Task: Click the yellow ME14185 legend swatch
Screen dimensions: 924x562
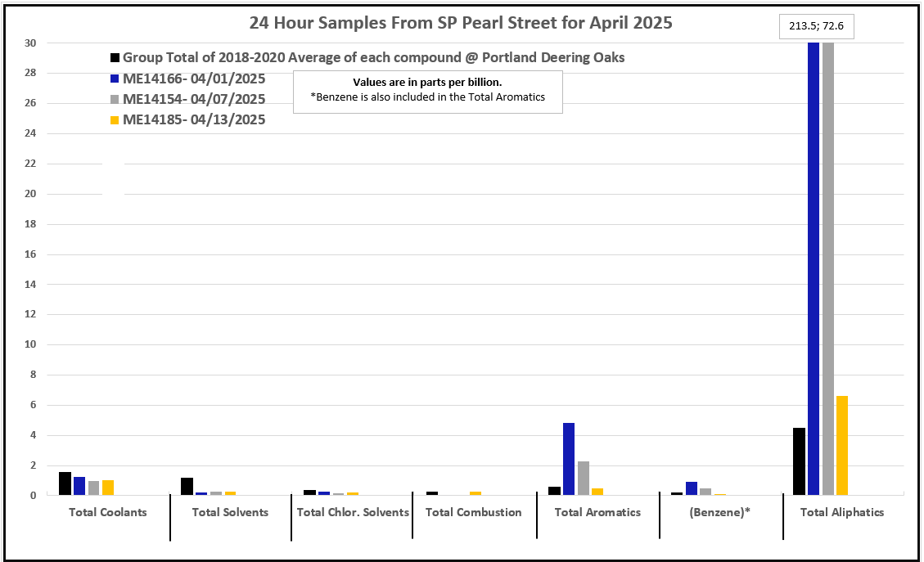Action: [115, 120]
